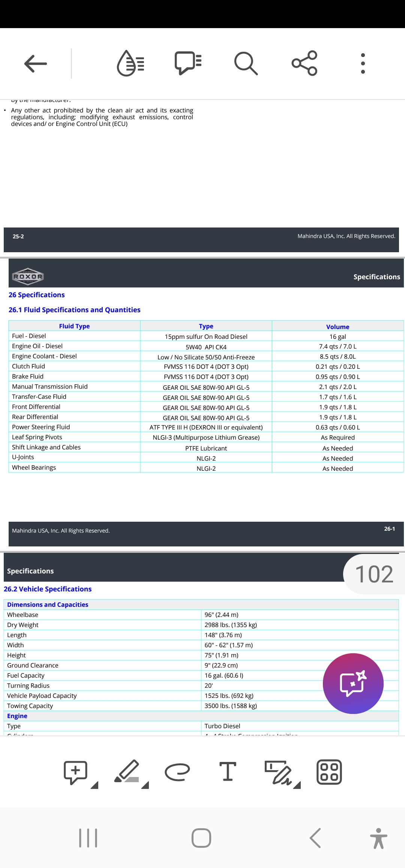Open search with the magnifying glass icon
Viewport: 405px width, 868px height.
246,63
